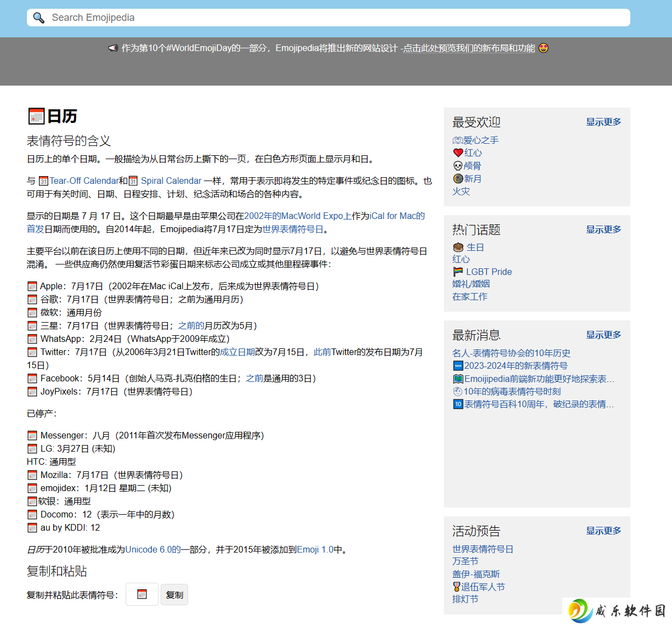Click the Tear-Off Calendar emoji icon

tap(44, 181)
